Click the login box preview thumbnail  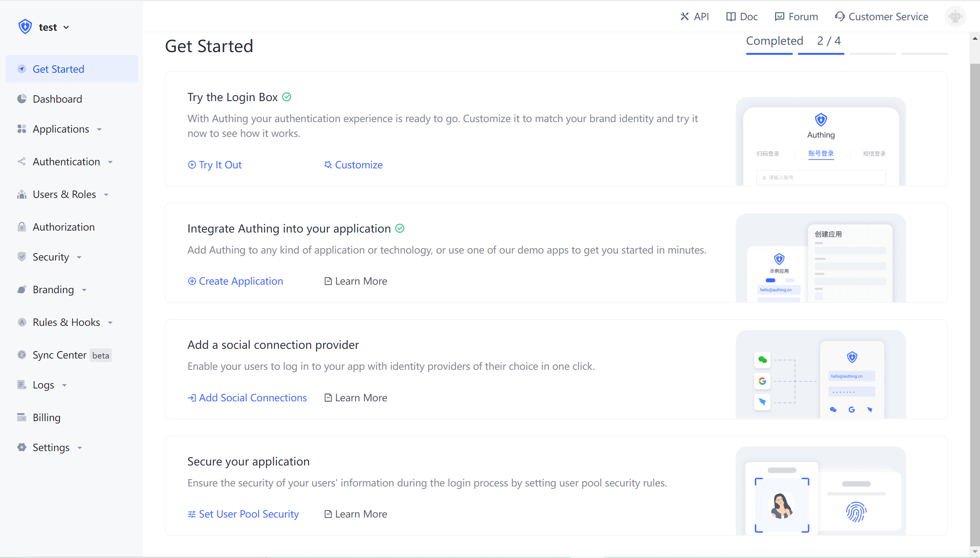pos(821,142)
